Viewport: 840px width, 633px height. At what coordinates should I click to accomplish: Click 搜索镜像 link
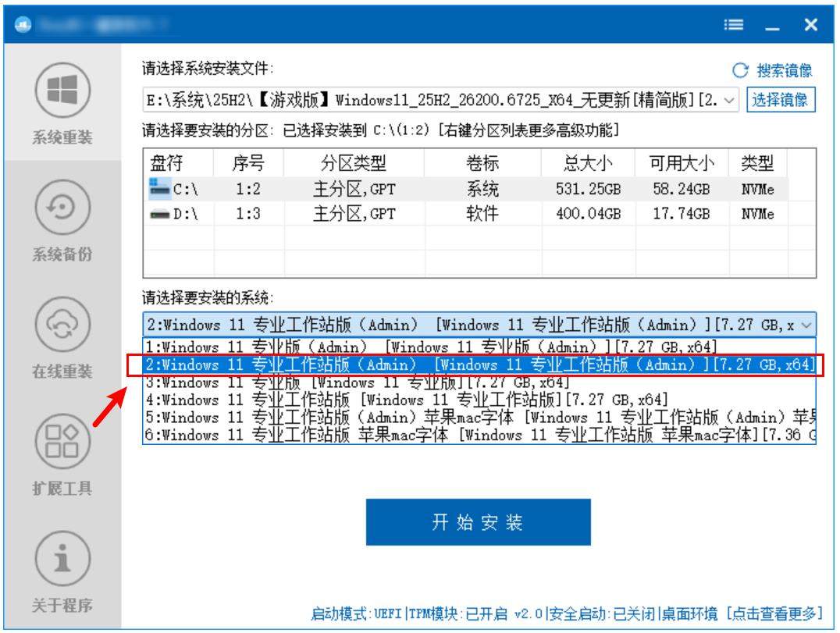pos(785,70)
